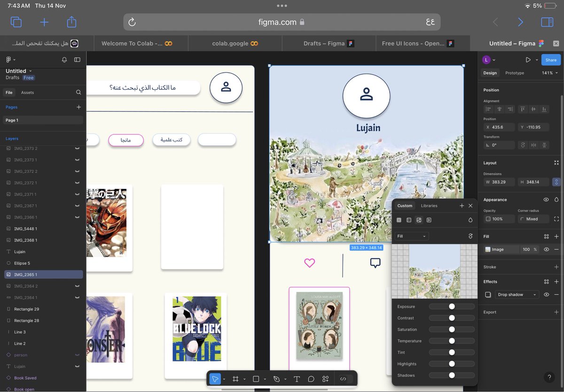Reload the page in Safari
This screenshot has height=392, width=564.
point(132,22)
